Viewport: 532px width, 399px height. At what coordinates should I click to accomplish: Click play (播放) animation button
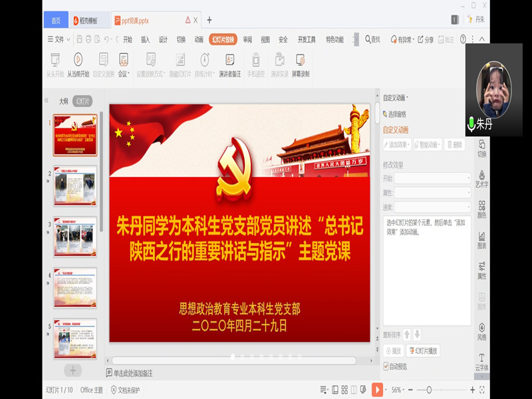(x=394, y=350)
